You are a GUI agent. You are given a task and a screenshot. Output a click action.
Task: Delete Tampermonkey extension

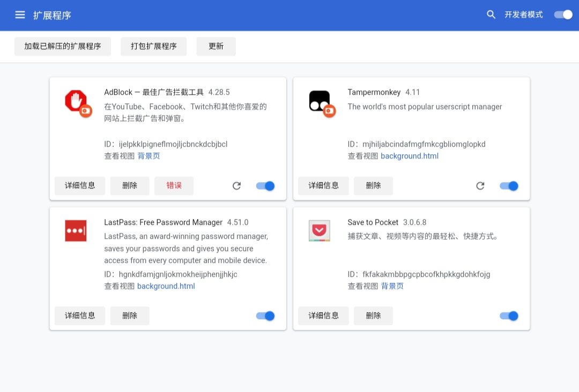373,185
